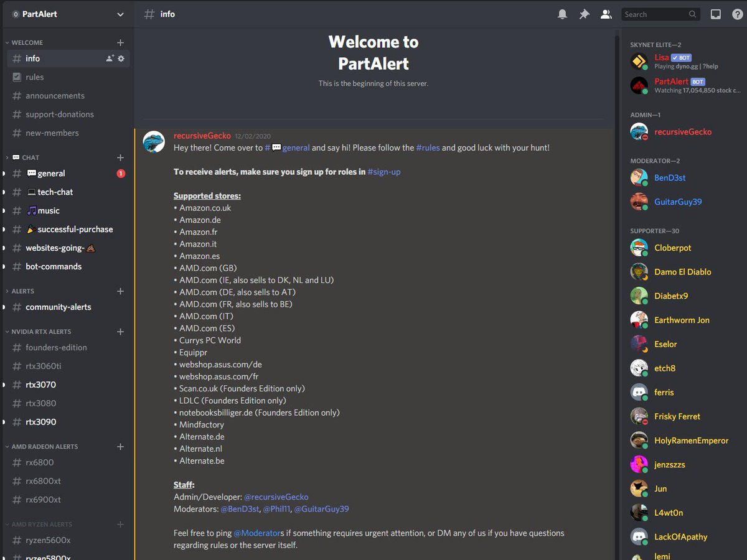The image size is (747, 560).
Task: Add channel to WELCOME category
Action: [x=120, y=42]
